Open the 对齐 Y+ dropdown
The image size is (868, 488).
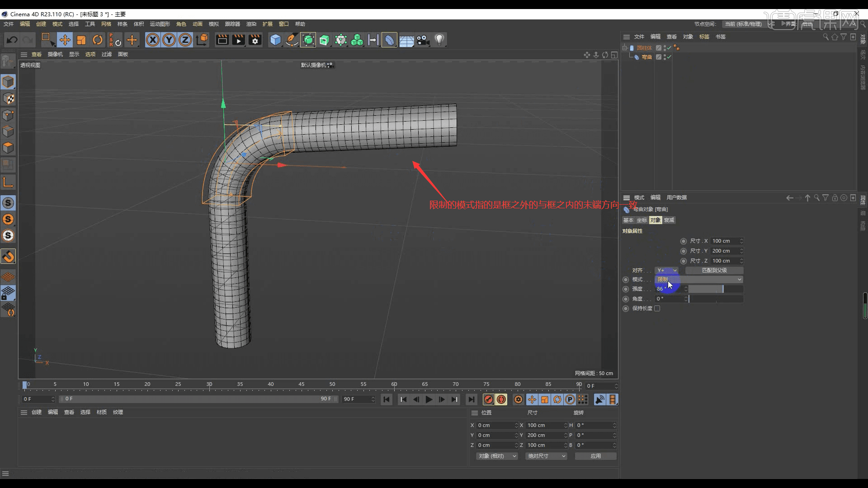pos(667,270)
